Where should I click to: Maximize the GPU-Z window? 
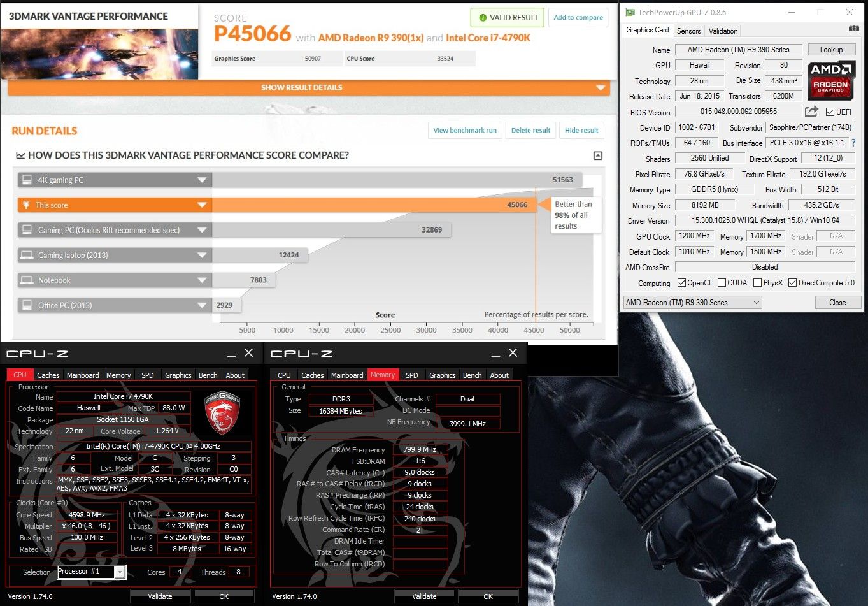pyautogui.click(x=820, y=12)
